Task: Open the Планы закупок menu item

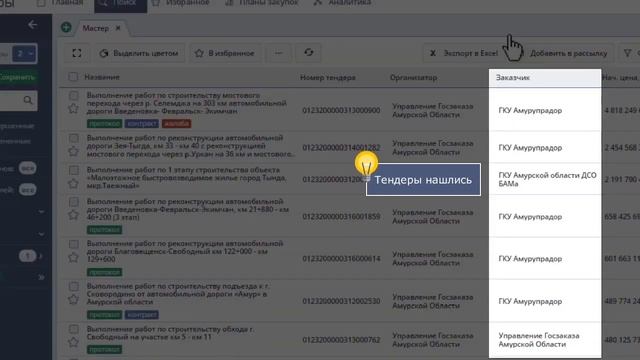Action: pyautogui.click(x=262, y=3)
